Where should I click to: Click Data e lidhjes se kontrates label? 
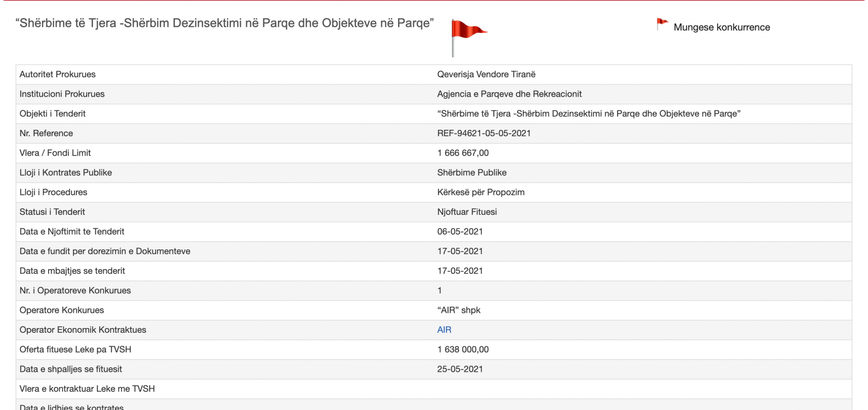pos(72,407)
